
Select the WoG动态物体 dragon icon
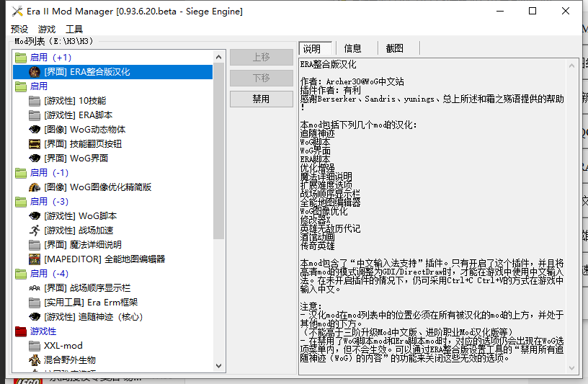point(35,130)
